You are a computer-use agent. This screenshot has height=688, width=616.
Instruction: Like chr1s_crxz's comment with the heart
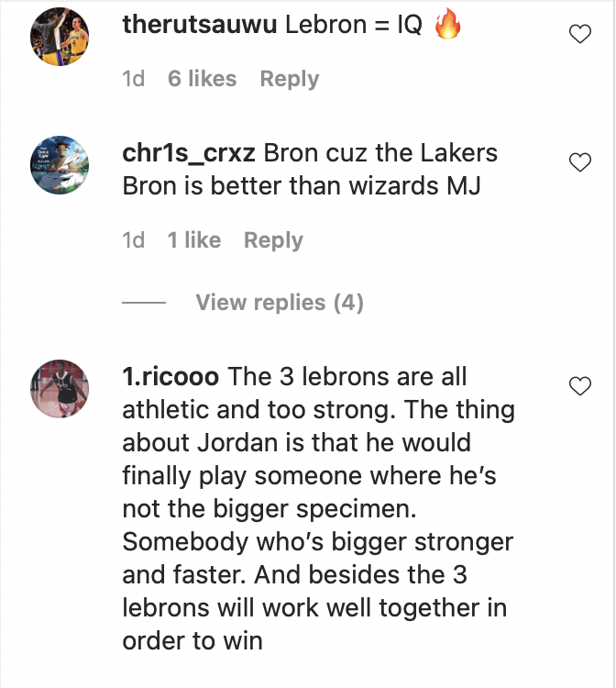tap(579, 163)
